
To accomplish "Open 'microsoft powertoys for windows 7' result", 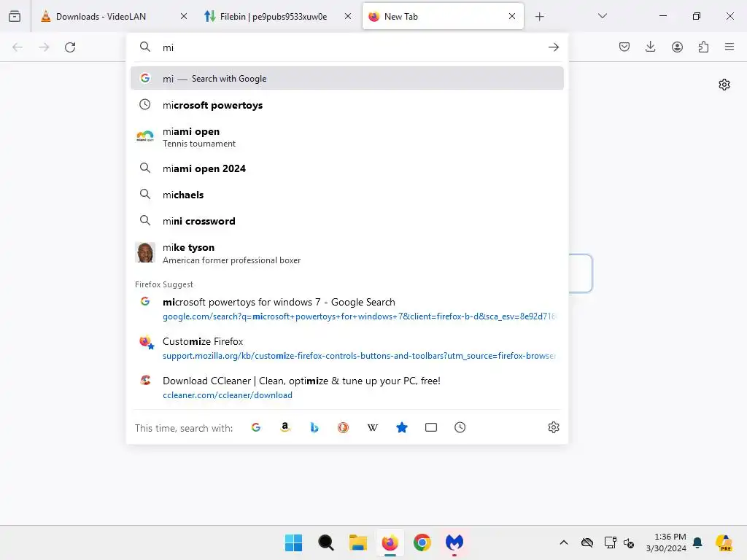I will click(x=347, y=308).
